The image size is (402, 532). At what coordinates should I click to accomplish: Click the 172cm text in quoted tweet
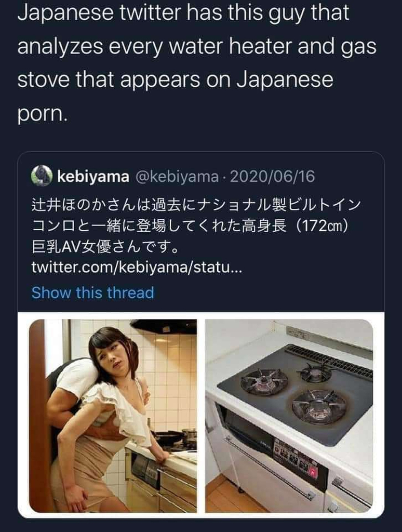coord(323,226)
